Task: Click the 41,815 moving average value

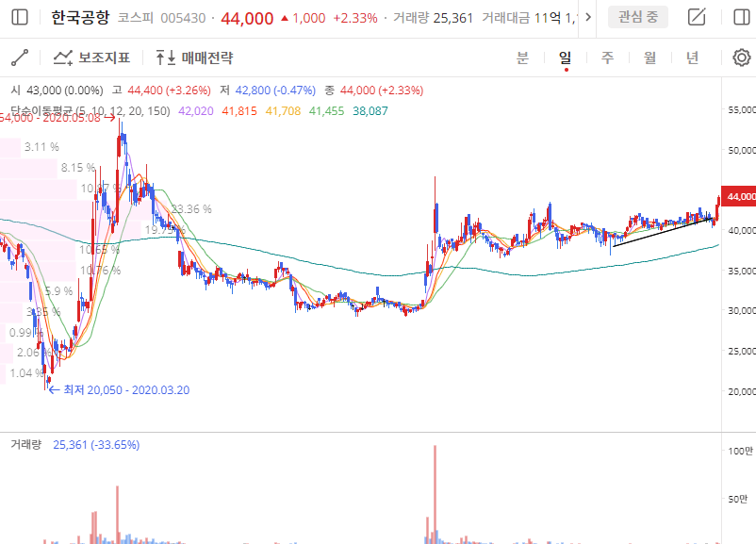Action: point(239,111)
